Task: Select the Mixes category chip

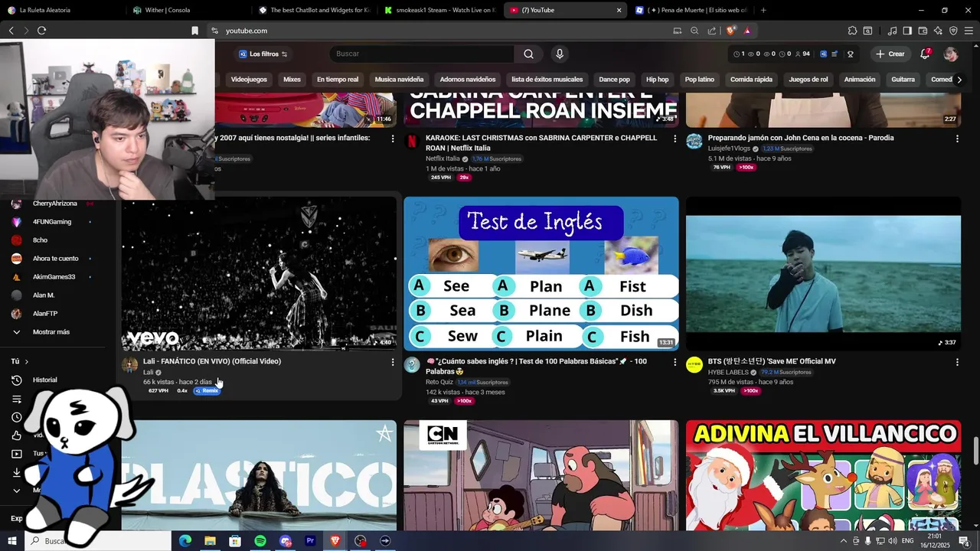Action: tap(292, 80)
